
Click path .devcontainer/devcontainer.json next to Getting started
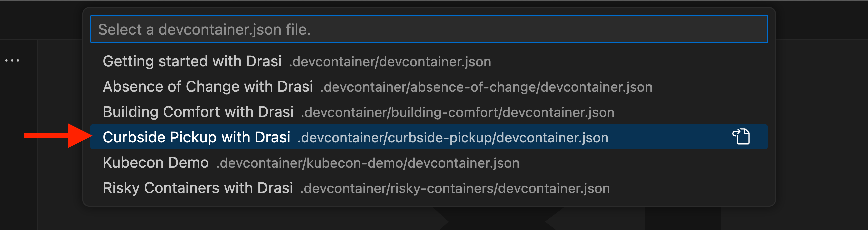(x=390, y=62)
